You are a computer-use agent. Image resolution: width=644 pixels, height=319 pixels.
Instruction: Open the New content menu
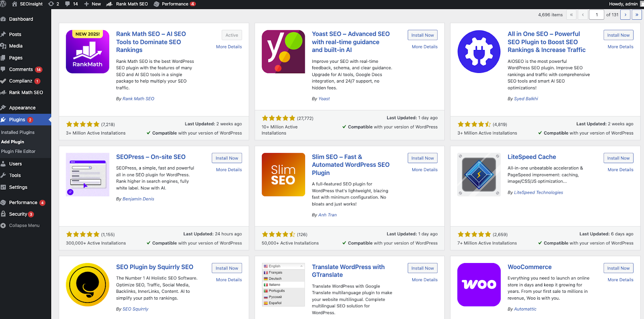(x=93, y=4)
